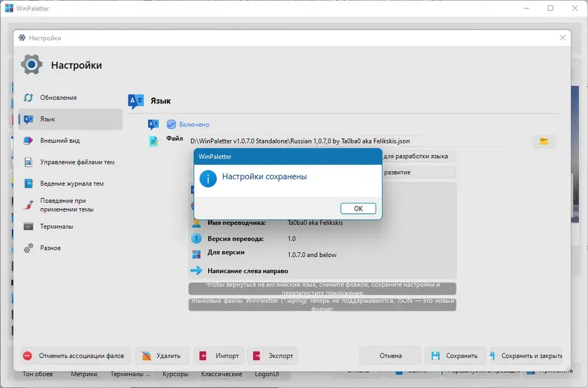This screenshot has width=588, height=388.
Task: Click the settings gear icon in dialog title
Action: [22, 38]
